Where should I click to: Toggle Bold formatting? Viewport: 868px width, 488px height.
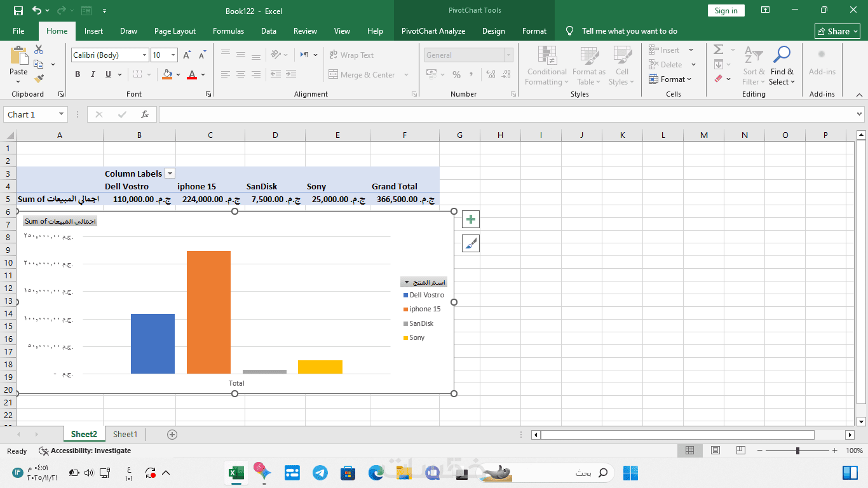(78, 74)
